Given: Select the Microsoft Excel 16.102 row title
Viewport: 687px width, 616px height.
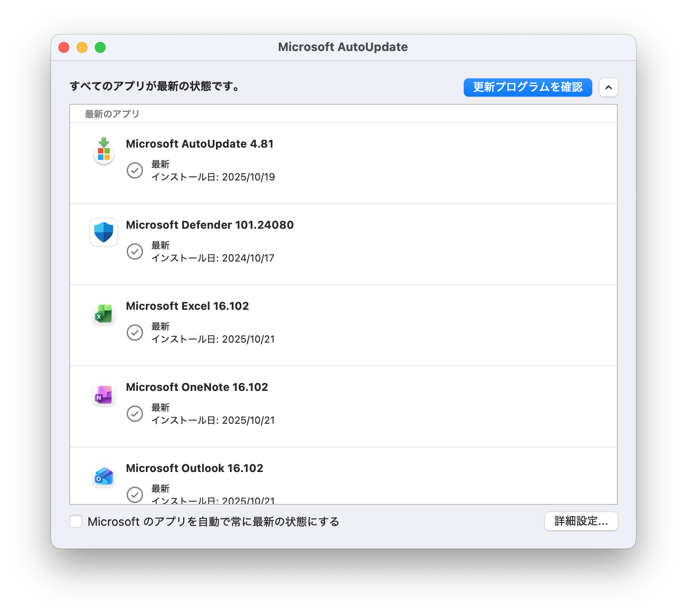Looking at the screenshot, I should point(187,306).
